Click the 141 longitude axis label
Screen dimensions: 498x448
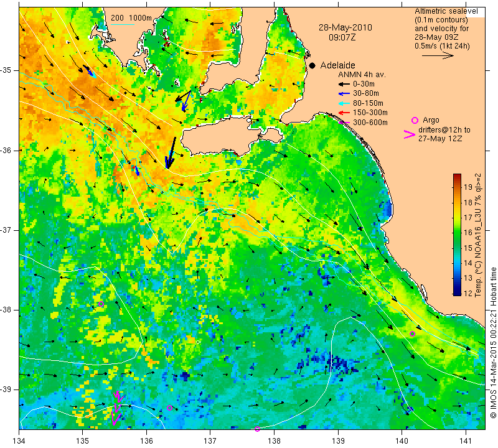[466, 441]
